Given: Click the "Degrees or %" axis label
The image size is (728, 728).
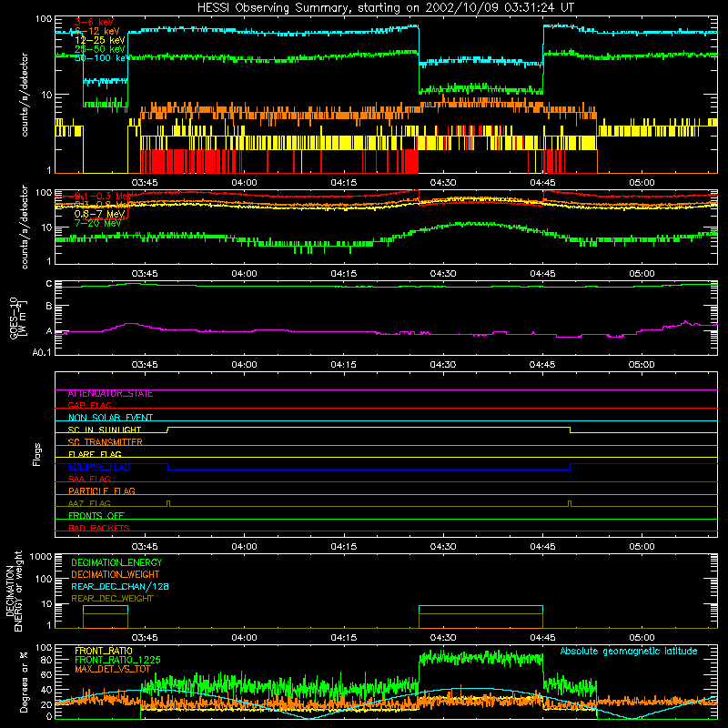Looking at the screenshot, I should 24,682.
